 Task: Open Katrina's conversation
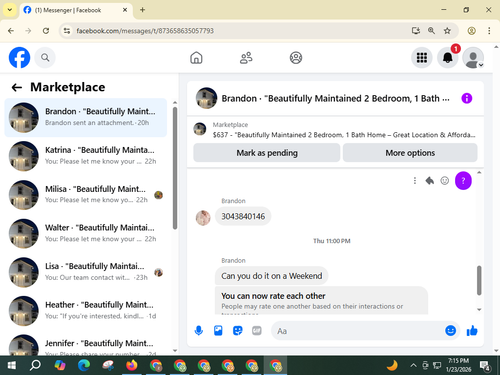click(x=86, y=156)
